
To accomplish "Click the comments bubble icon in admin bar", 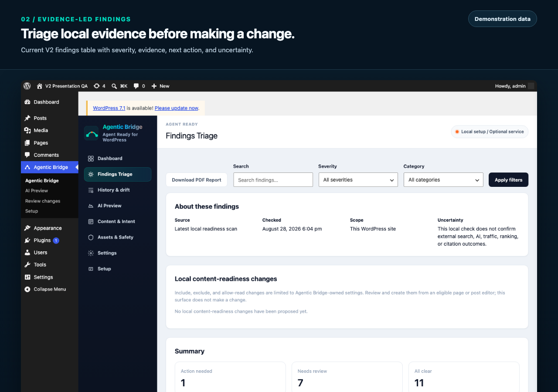I will click(136, 86).
